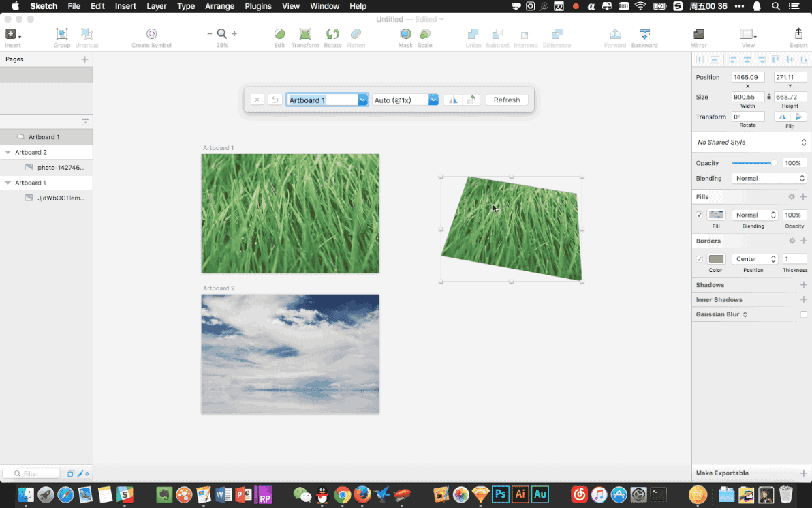Click the Group toolbar icon

click(61, 34)
